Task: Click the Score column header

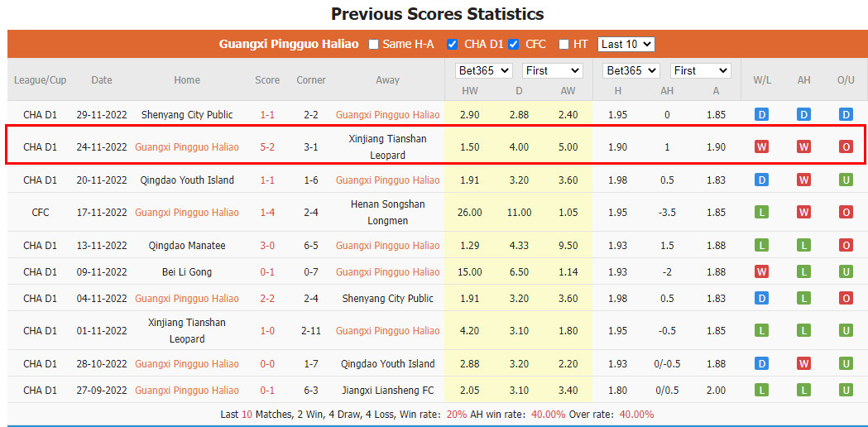Action: point(267,80)
